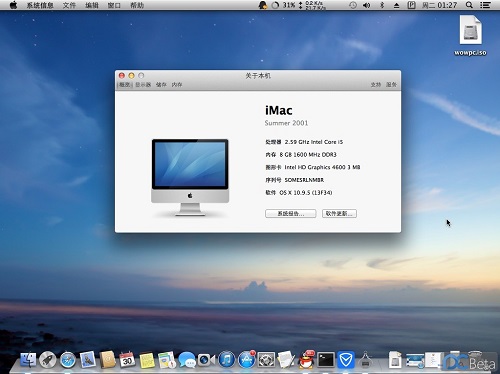Open FaceTime camera icon in Dock
Viewport: 500px width, 374px height.
pos(206,360)
